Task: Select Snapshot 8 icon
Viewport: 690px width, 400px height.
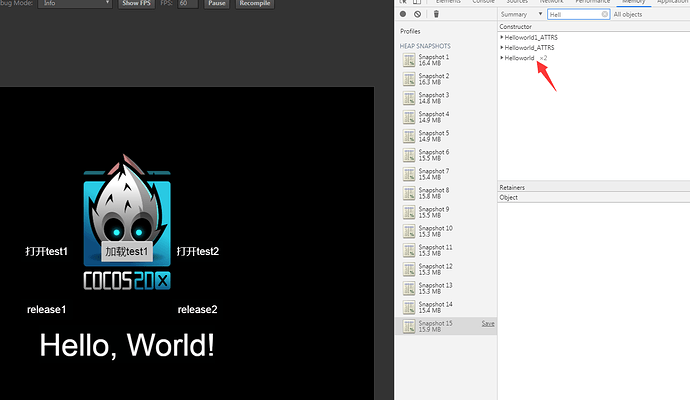Action: 409,193
